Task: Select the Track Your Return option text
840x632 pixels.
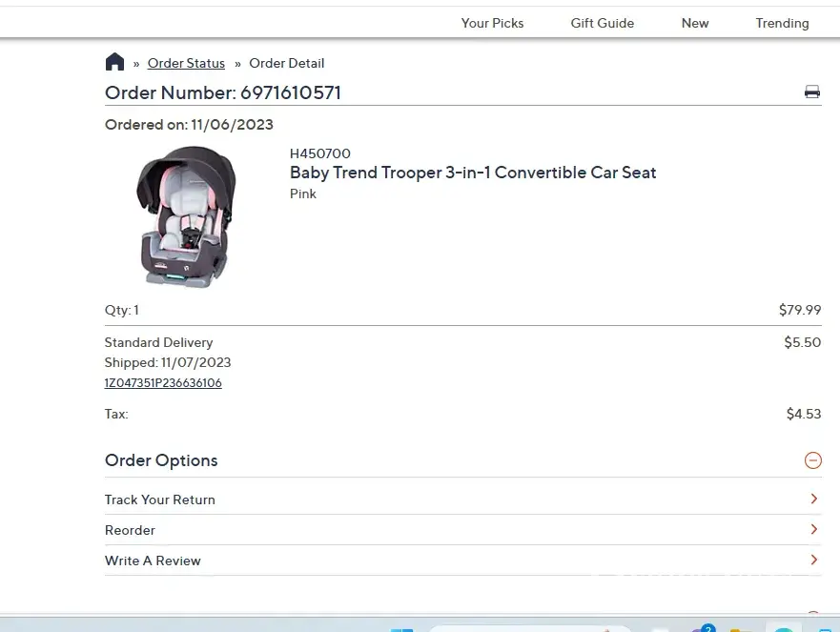Action: tap(159, 499)
